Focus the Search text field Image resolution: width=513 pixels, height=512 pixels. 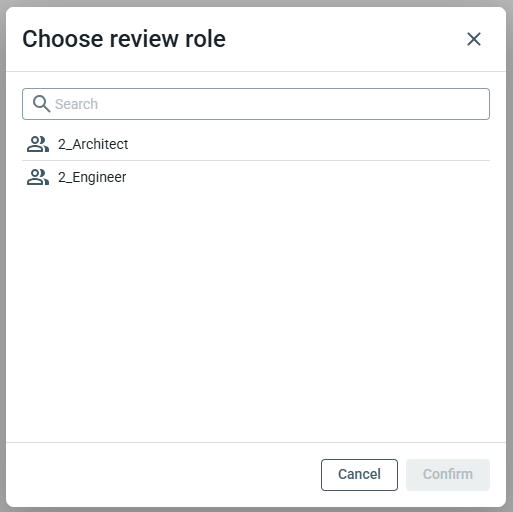256,104
